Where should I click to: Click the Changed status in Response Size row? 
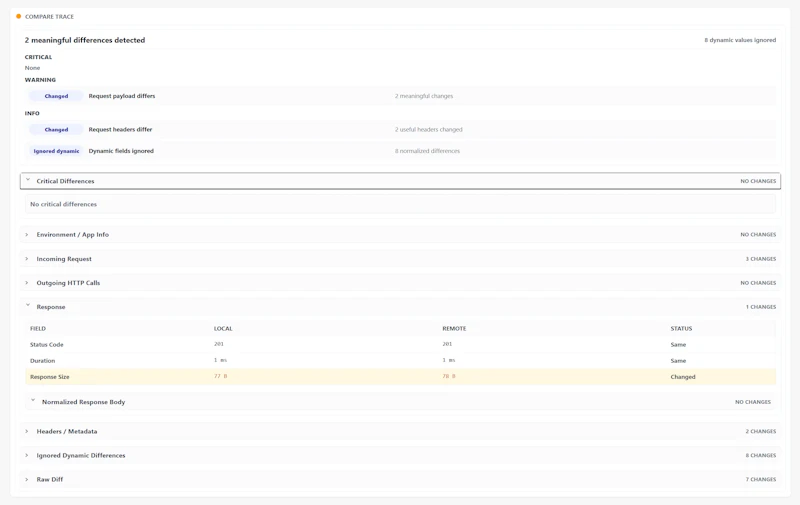683,377
